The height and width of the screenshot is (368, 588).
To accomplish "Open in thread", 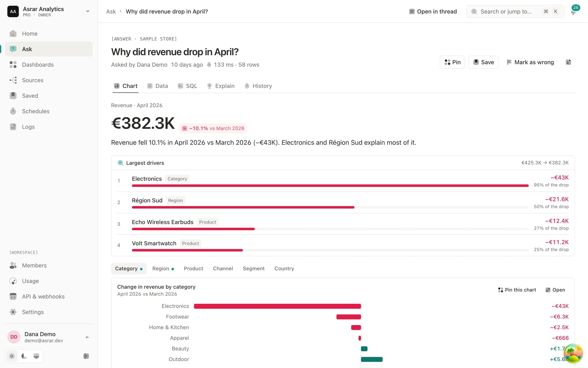I will click(x=433, y=12).
